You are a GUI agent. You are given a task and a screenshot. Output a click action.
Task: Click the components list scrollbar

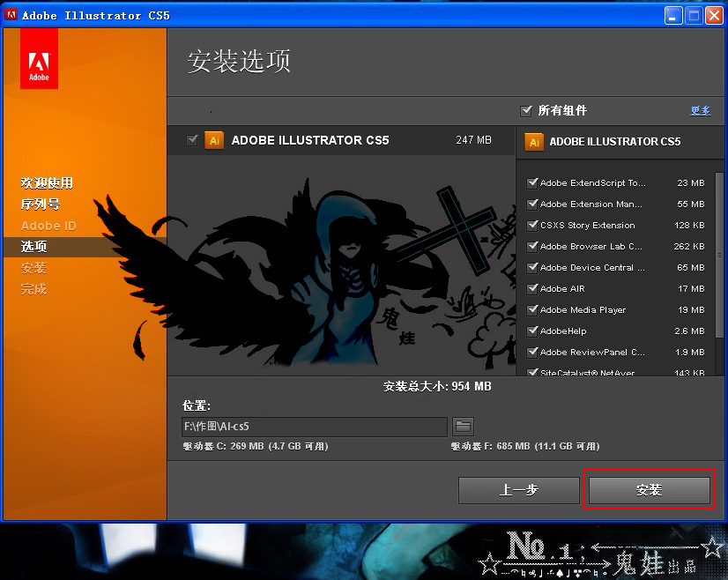click(x=719, y=255)
